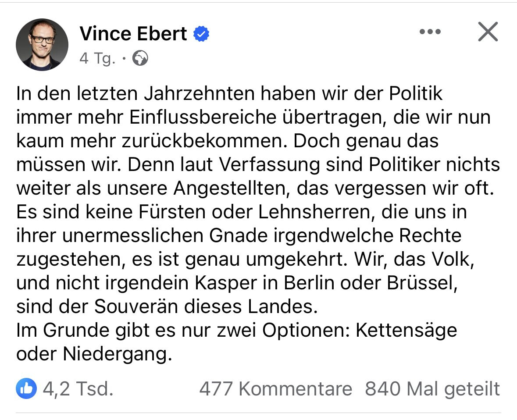Viewport: 517px width, 420px height.
Task: Click the blue thumbs-up reaction icon
Action: point(26,388)
